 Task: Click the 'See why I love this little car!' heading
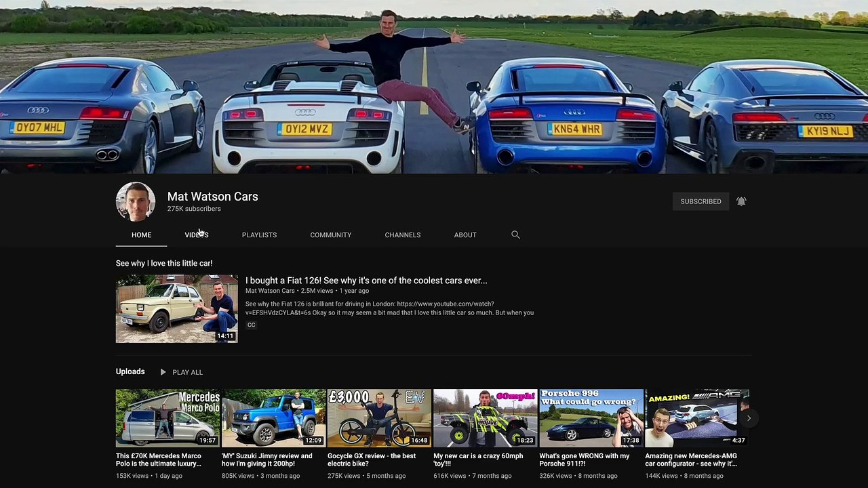point(164,263)
